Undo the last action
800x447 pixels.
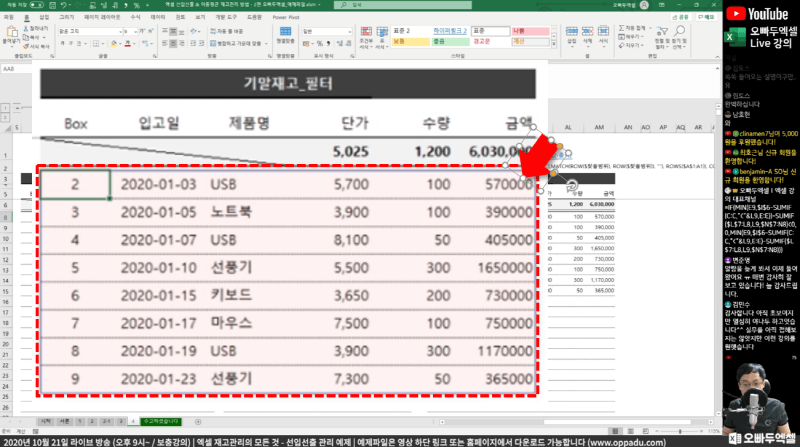pos(64,5)
